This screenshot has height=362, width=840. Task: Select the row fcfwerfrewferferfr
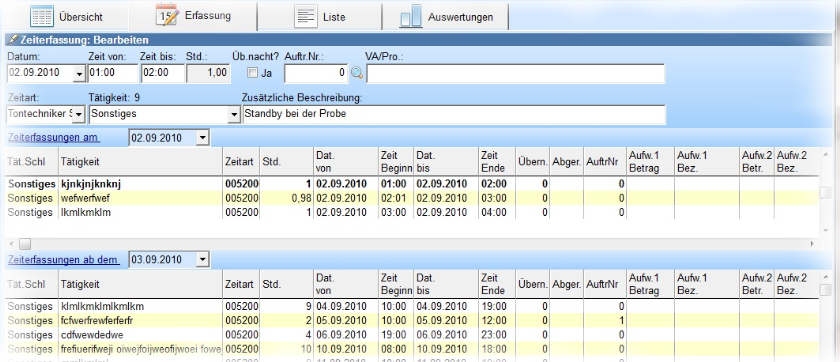[411, 321]
